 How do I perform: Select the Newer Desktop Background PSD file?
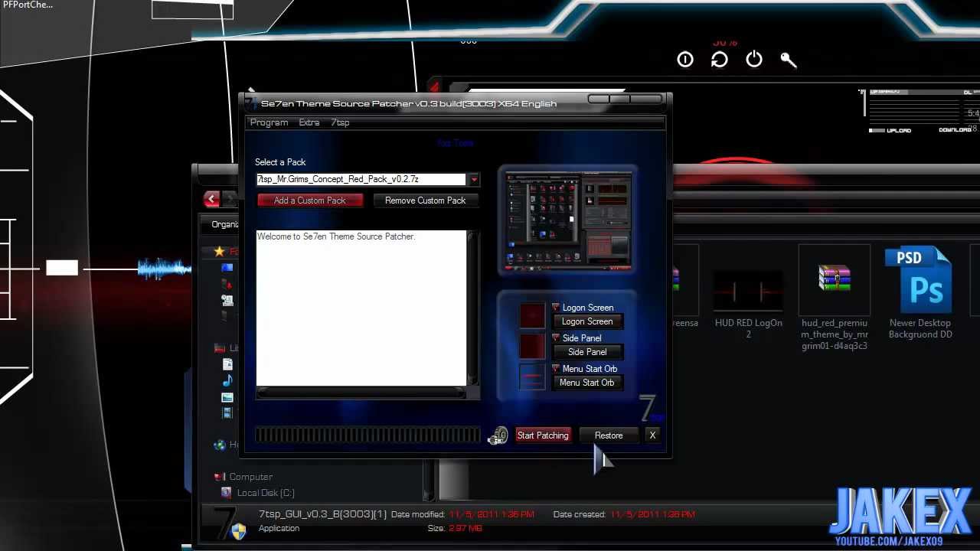pos(920,293)
